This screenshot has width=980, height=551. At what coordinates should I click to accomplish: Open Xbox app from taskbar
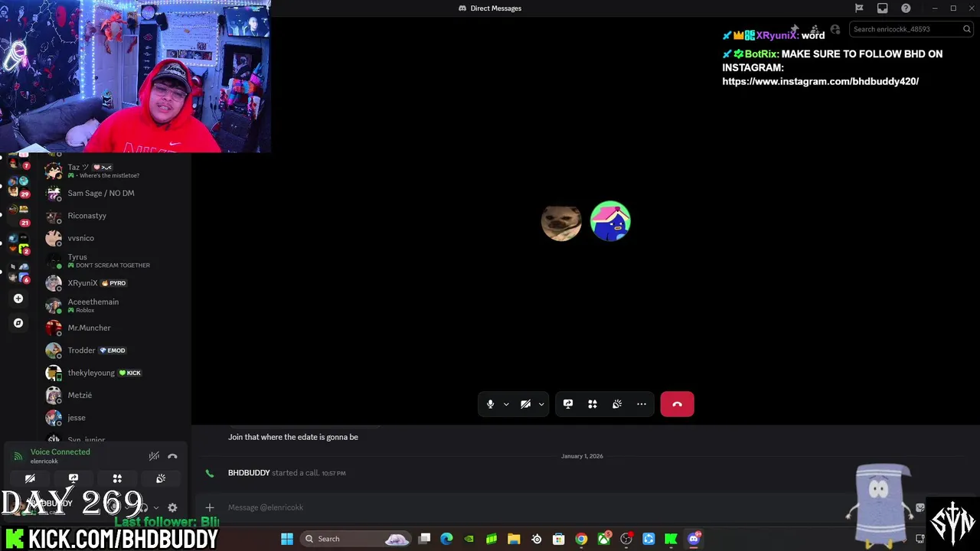pyautogui.click(x=604, y=539)
